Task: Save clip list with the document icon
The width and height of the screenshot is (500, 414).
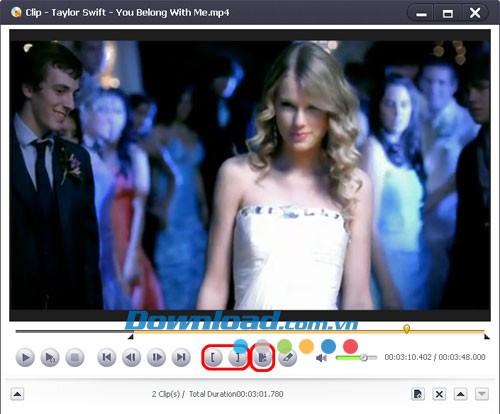Action: click(x=418, y=394)
